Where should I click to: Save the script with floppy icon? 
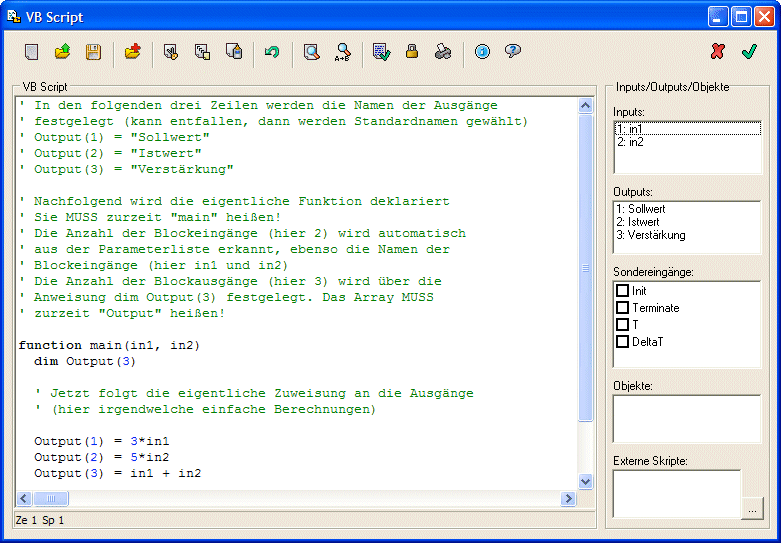[93, 52]
